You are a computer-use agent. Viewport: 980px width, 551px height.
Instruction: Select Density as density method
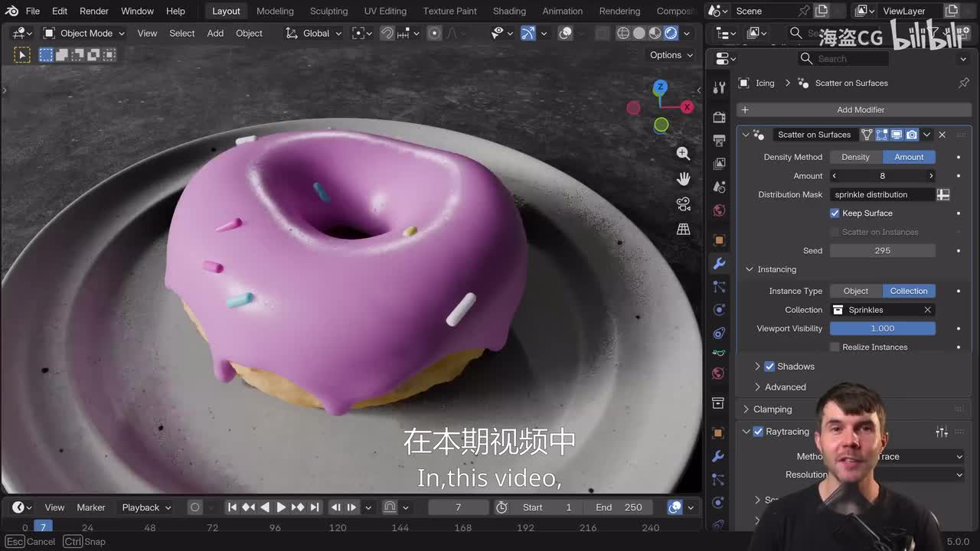pyautogui.click(x=856, y=157)
